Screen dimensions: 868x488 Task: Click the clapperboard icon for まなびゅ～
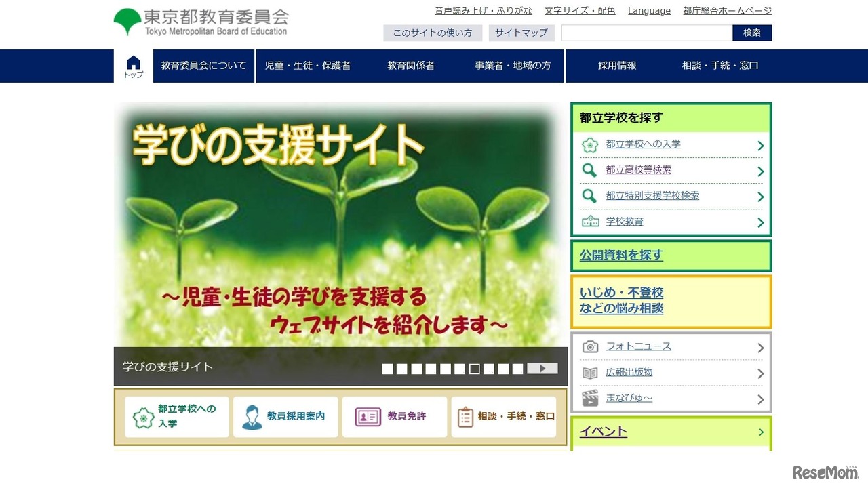tap(590, 398)
